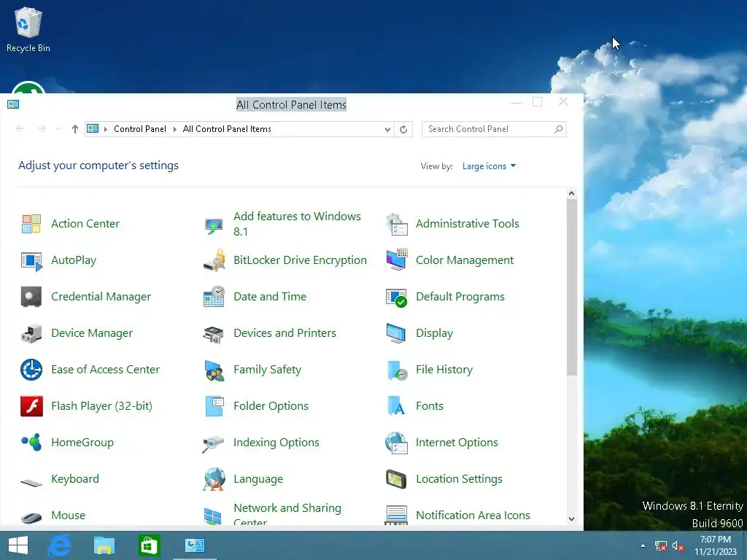
Task: Open the recent locations dropdown arrow
Action: point(58,129)
